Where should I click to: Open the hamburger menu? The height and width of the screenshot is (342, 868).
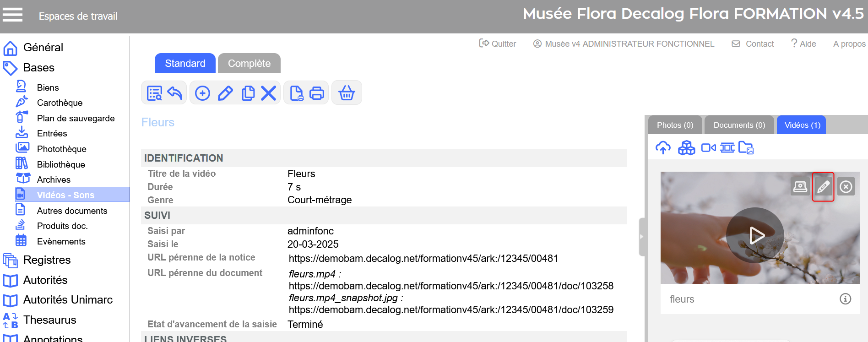[13, 15]
